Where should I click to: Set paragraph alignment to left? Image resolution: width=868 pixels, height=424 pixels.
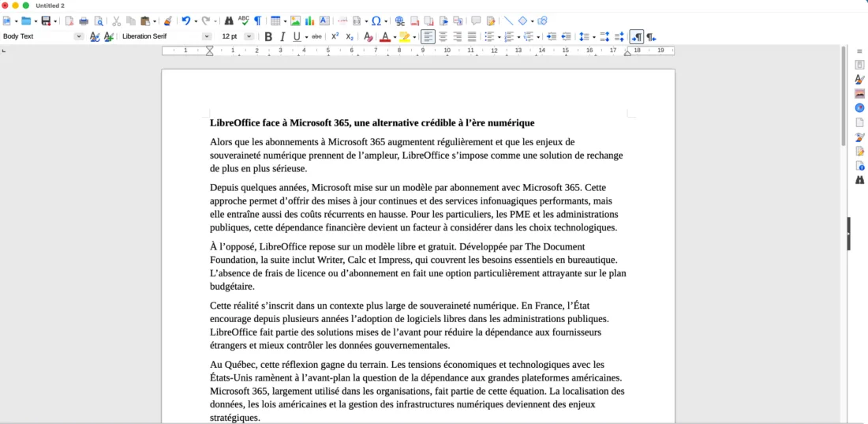pyautogui.click(x=428, y=36)
